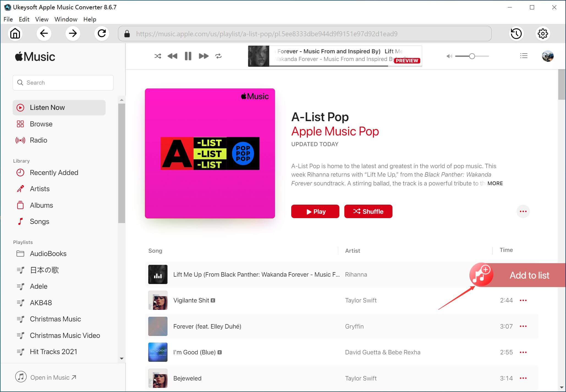Expand the three-dot menu for A-List Pop
566x392 pixels.
tap(523, 211)
